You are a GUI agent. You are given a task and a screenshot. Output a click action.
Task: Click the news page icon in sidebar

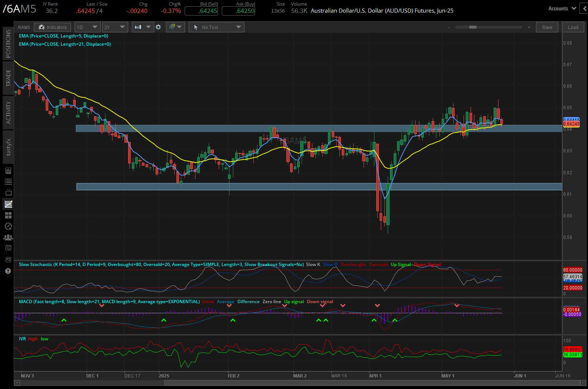pos(8,171)
